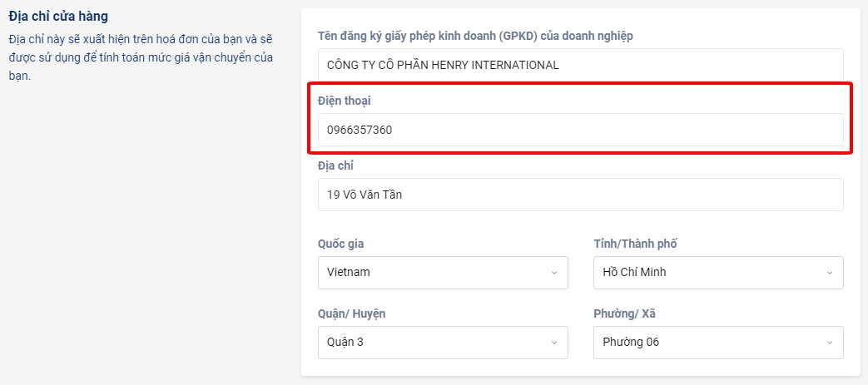The height and width of the screenshot is (385, 868).
Task: Click the Phường/ Xã label
Action: [624, 313]
